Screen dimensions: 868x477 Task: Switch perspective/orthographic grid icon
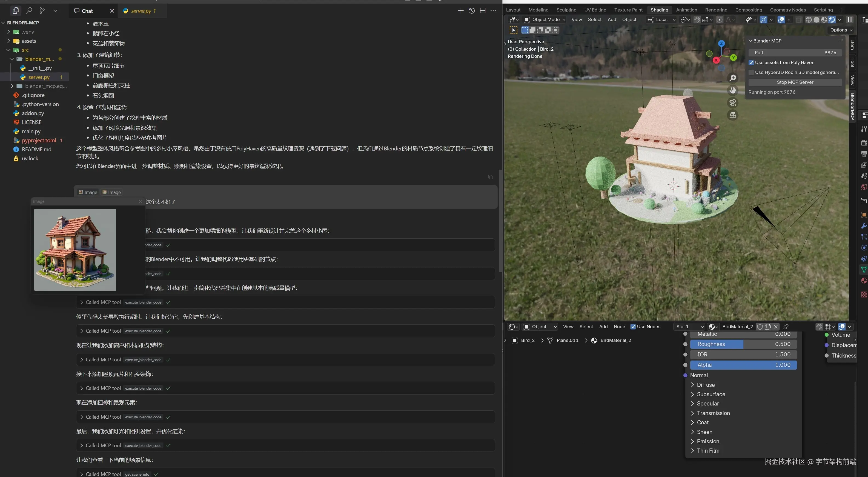click(x=732, y=115)
